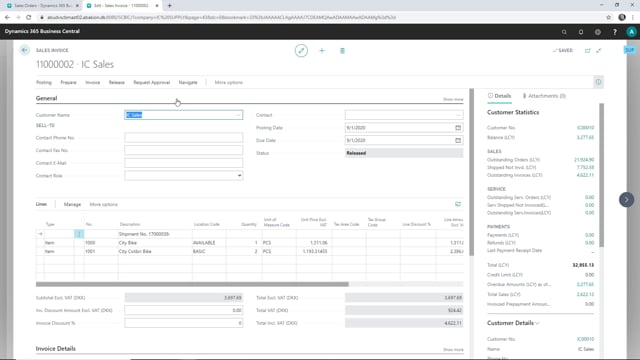Open the Invoice menu
This screenshot has width=640, height=360.
(x=93, y=82)
